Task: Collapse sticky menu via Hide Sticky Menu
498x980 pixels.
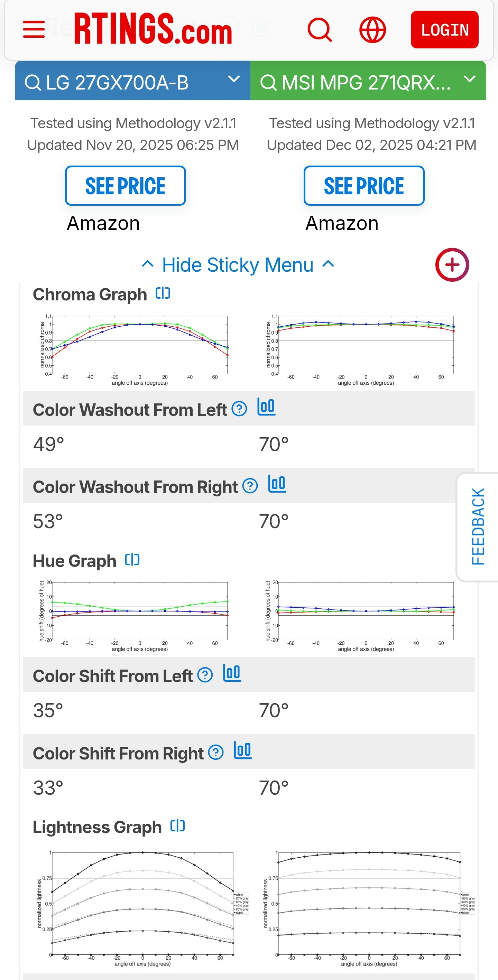Action: [x=238, y=265]
